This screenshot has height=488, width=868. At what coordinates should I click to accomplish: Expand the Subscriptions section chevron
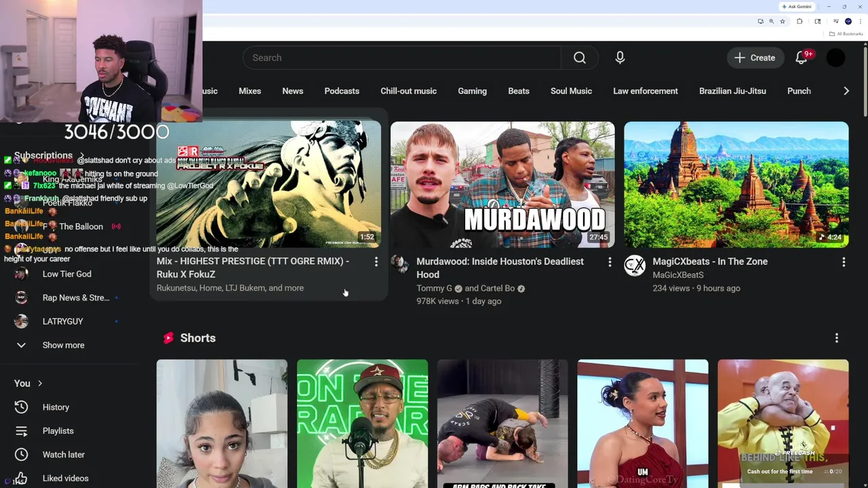point(82,156)
